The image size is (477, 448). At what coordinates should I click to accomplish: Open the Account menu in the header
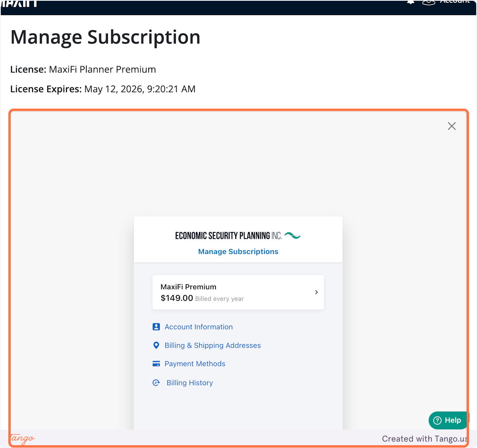pos(446,2)
